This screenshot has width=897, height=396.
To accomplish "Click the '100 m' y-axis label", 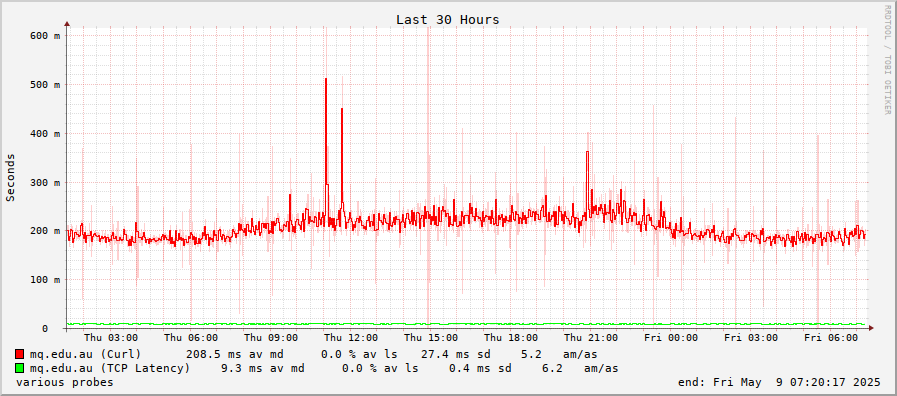I will click(45, 280).
